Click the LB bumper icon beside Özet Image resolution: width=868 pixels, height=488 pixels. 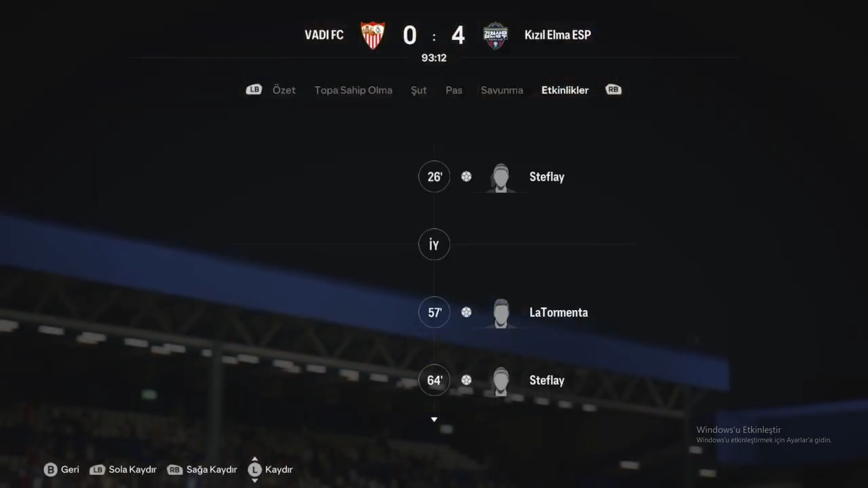pyautogui.click(x=254, y=90)
